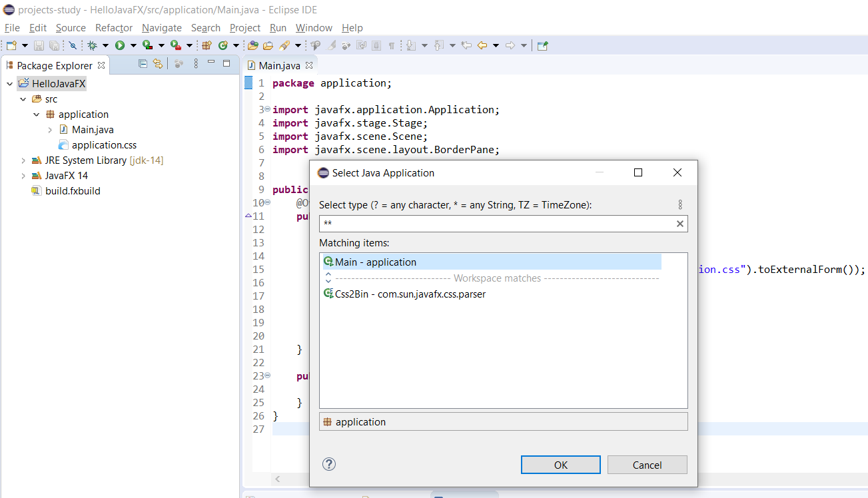This screenshot has width=868, height=498.
Task: Select Css2Bin - com.sun.javafx.css.parser item
Action: 491,294
